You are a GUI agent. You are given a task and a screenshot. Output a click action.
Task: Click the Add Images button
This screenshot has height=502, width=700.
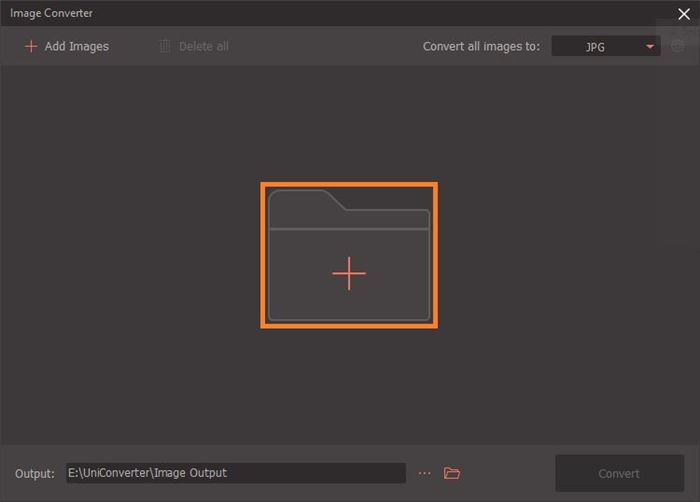coord(67,46)
